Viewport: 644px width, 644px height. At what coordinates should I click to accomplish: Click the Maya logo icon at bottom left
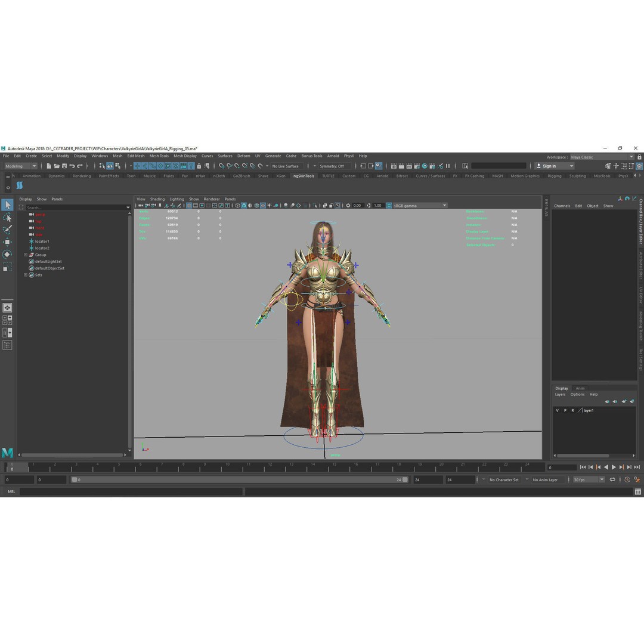pyautogui.click(x=7, y=453)
